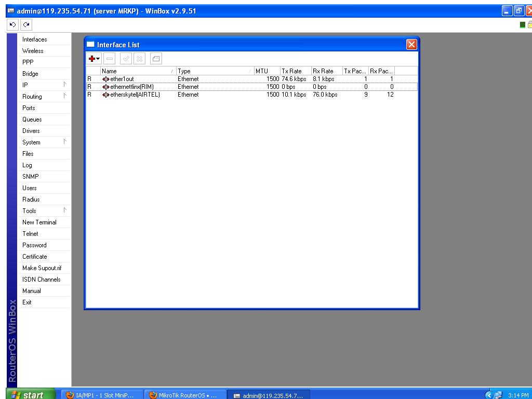This screenshot has width=532, height=399.
Task: Click the admin@119.235.54.7 taskbar button
Action: tap(268, 395)
